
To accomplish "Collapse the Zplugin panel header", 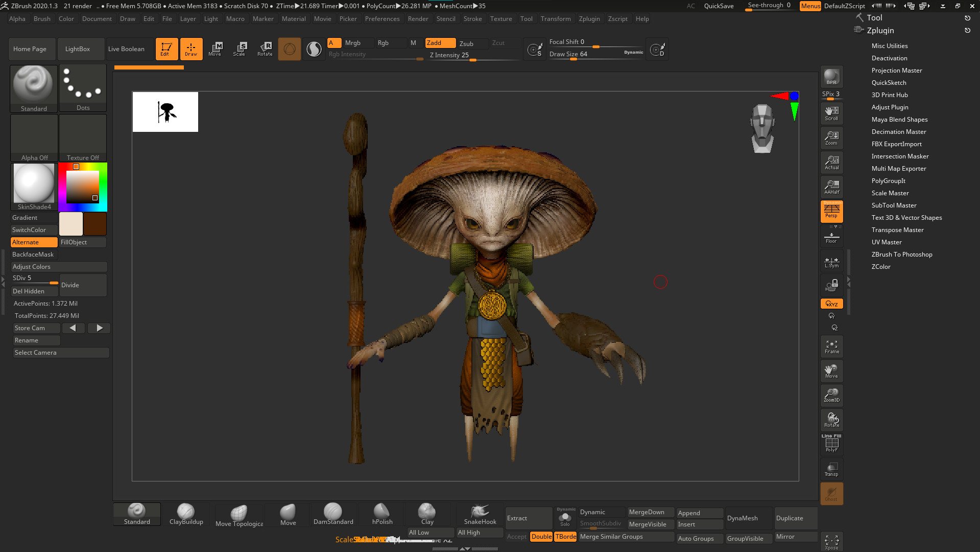I will click(x=879, y=30).
